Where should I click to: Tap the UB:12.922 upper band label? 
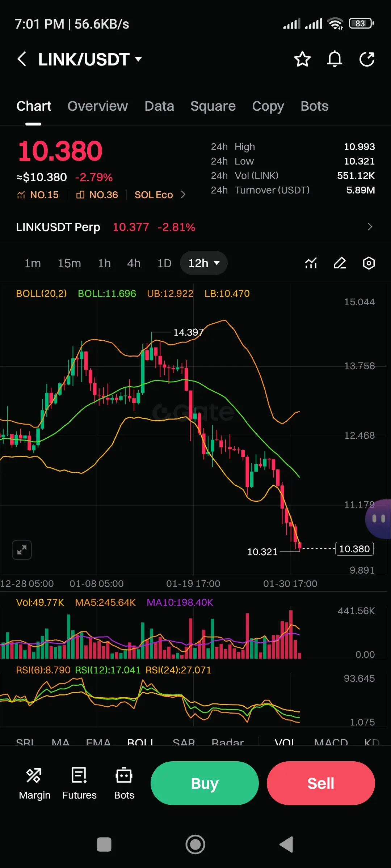[x=170, y=294]
